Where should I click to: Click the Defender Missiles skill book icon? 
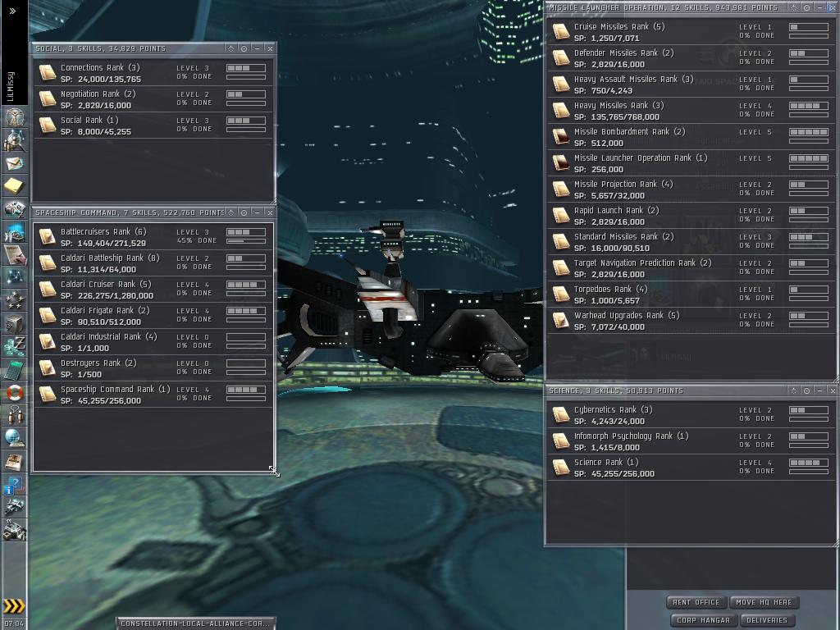pos(561,58)
